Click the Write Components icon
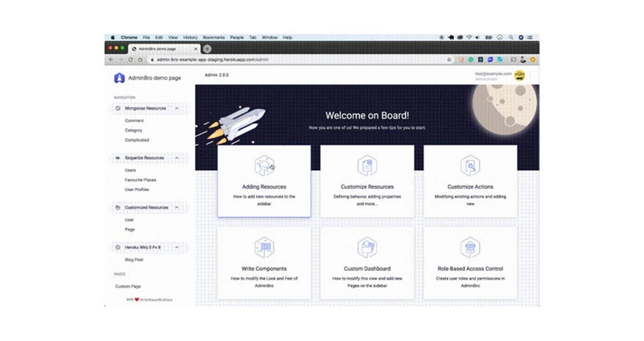 (x=264, y=247)
